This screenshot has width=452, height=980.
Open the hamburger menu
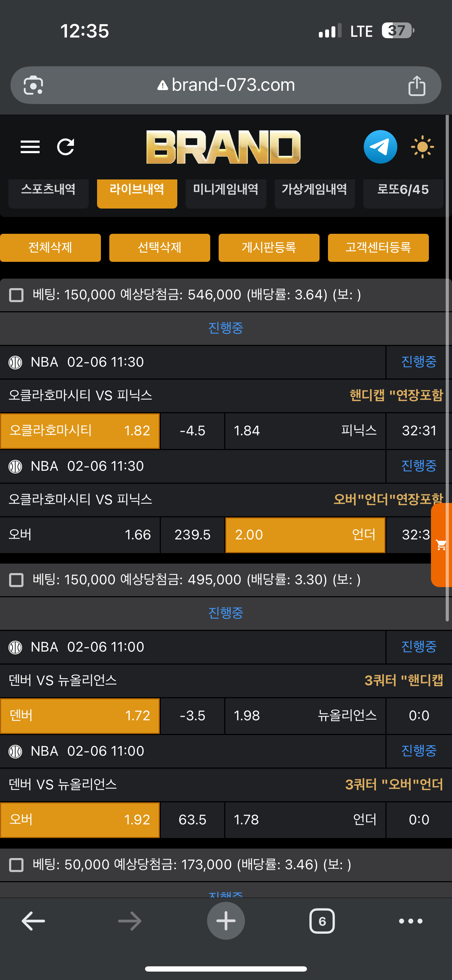30,147
